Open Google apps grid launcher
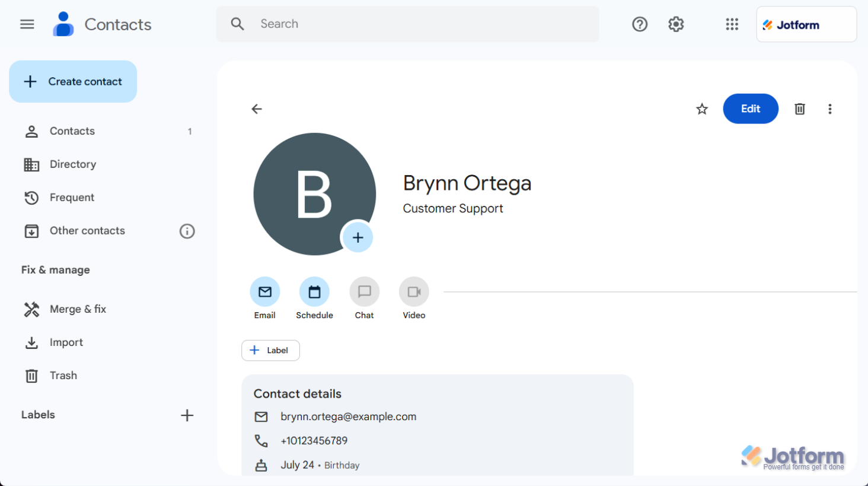Screen dimensions: 868x486 tap(732, 24)
